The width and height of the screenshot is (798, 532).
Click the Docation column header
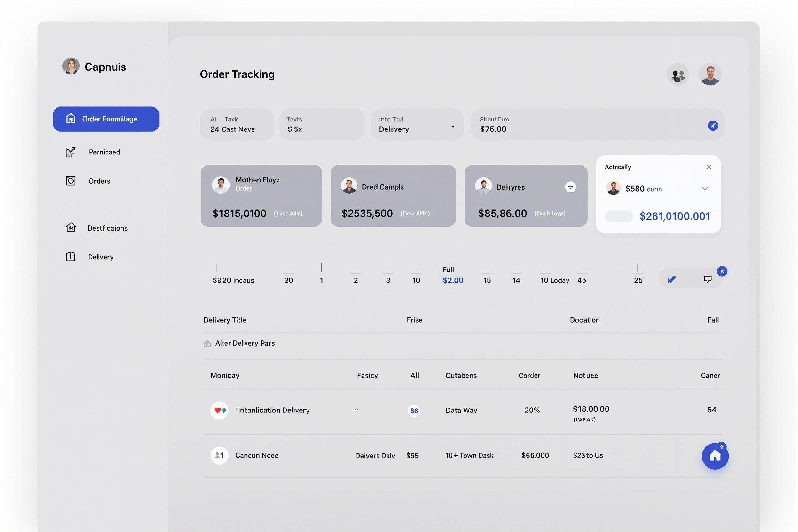pyautogui.click(x=584, y=320)
